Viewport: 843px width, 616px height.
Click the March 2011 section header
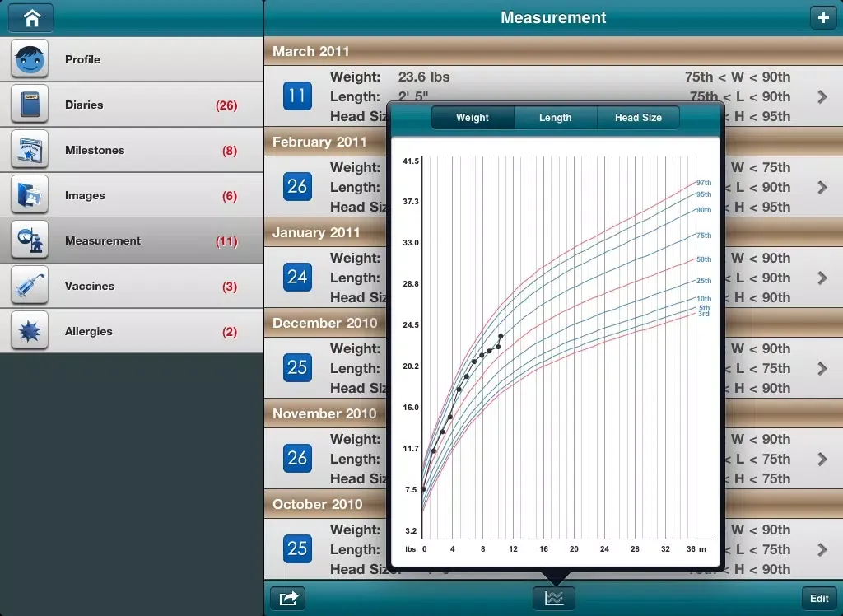(553, 51)
